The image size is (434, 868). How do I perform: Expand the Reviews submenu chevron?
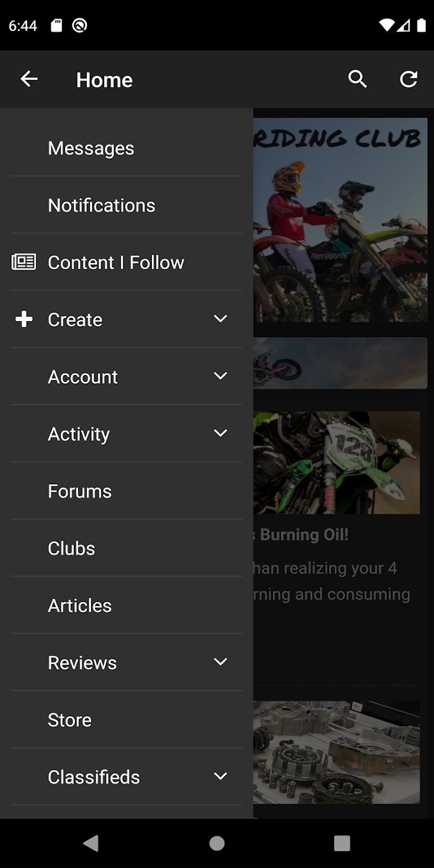221,662
